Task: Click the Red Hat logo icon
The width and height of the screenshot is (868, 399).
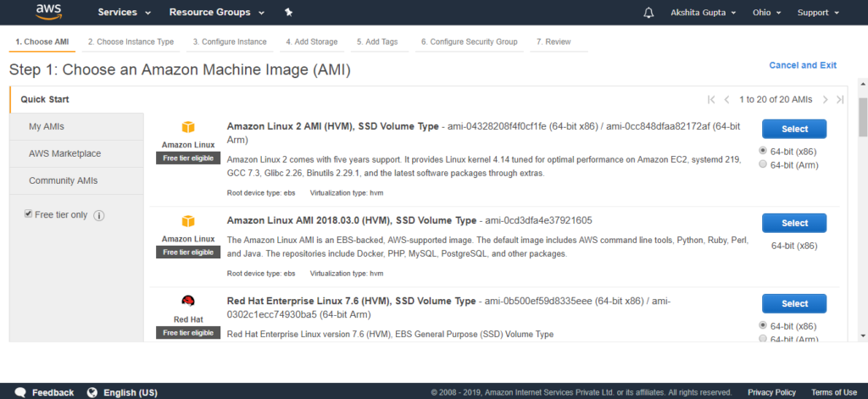Action: [188, 301]
